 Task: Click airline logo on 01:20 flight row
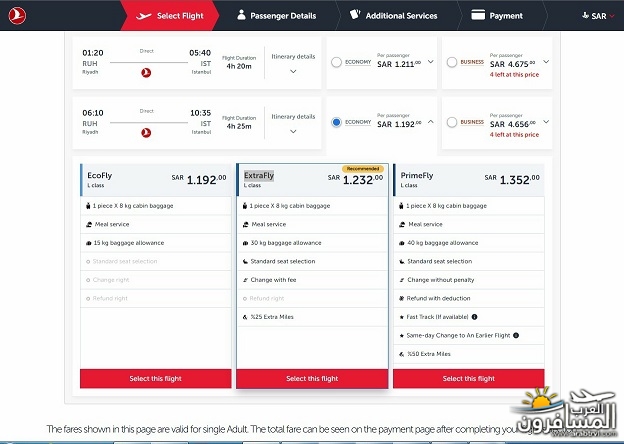[x=146, y=73]
